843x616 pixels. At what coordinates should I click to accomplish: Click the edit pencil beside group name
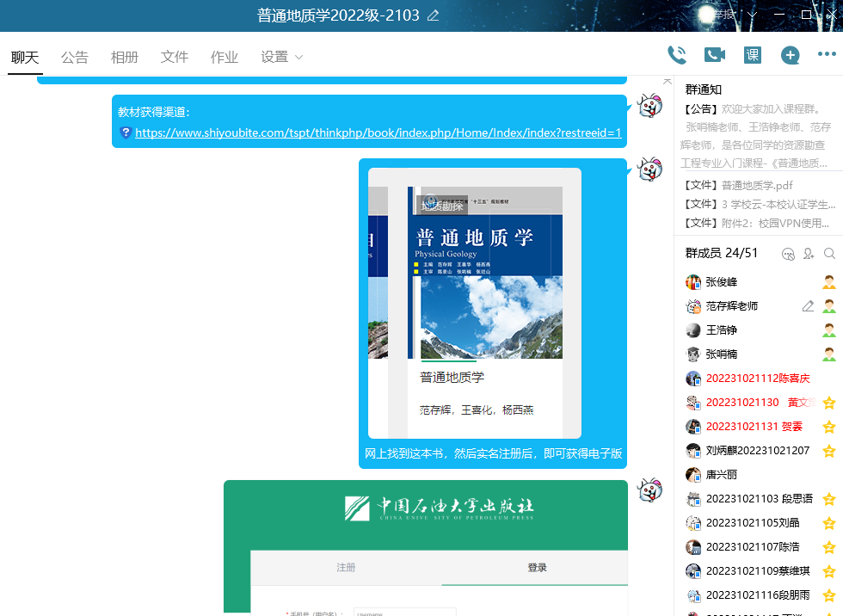click(x=433, y=15)
